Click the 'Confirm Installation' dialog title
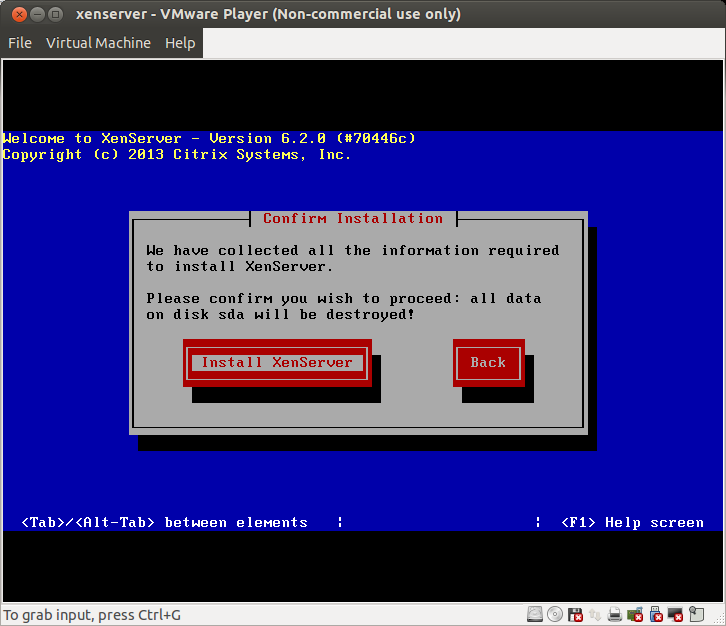Screen dimensions: 726x626 (x=353, y=218)
